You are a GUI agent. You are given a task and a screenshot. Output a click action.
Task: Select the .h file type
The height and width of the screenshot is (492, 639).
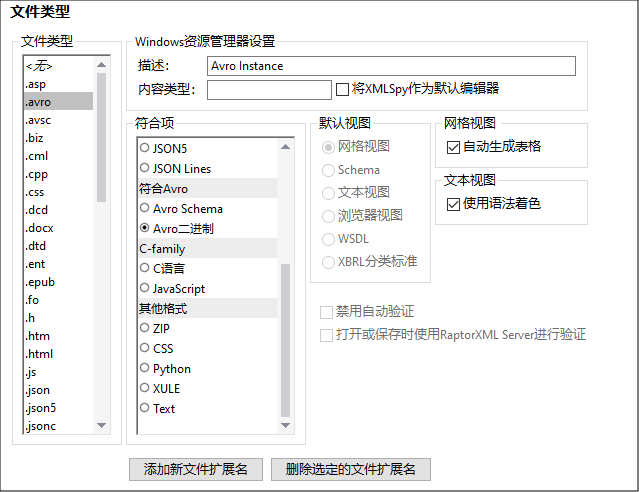(x=58, y=318)
